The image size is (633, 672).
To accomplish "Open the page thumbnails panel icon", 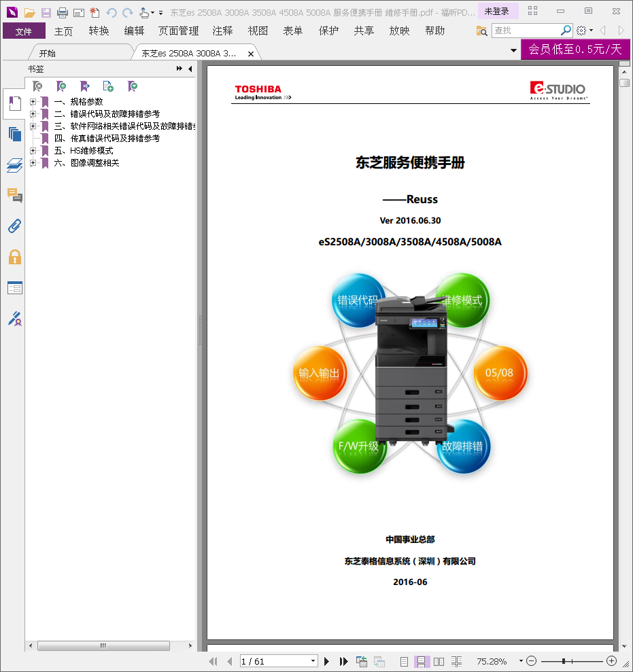I will tap(14, 134).
